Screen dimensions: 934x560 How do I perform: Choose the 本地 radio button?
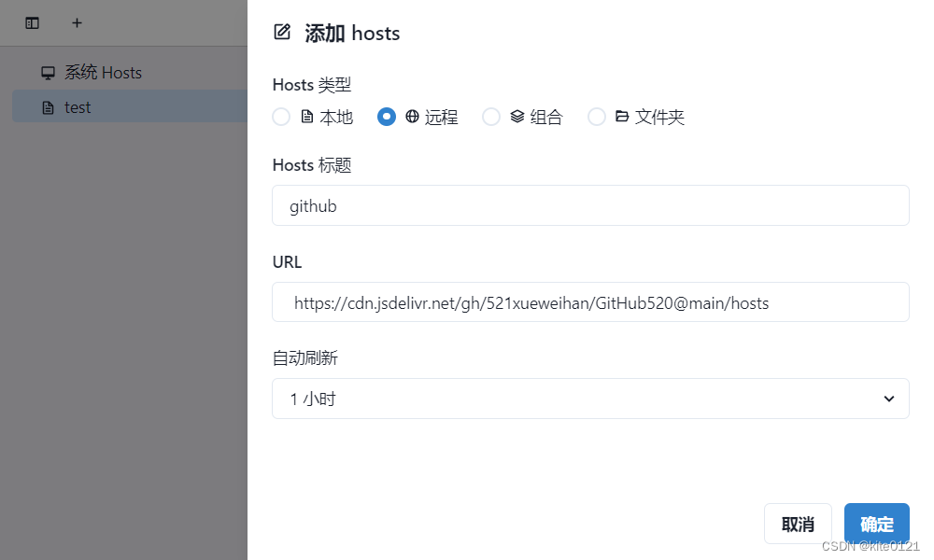click(x=281, y=117)
